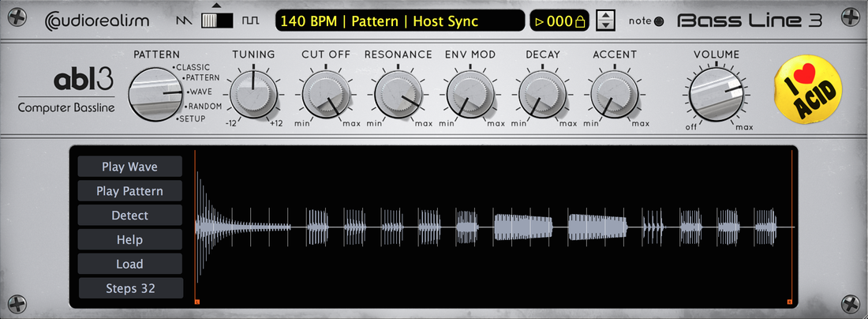Click the Play Pattern button
Viewport: 868px width, 319px height.
pos(129,191)
